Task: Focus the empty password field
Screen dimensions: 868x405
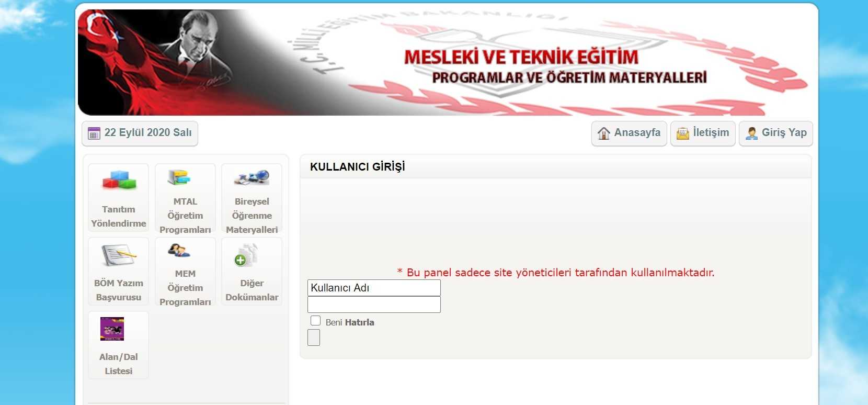Action: coord(374,305)
